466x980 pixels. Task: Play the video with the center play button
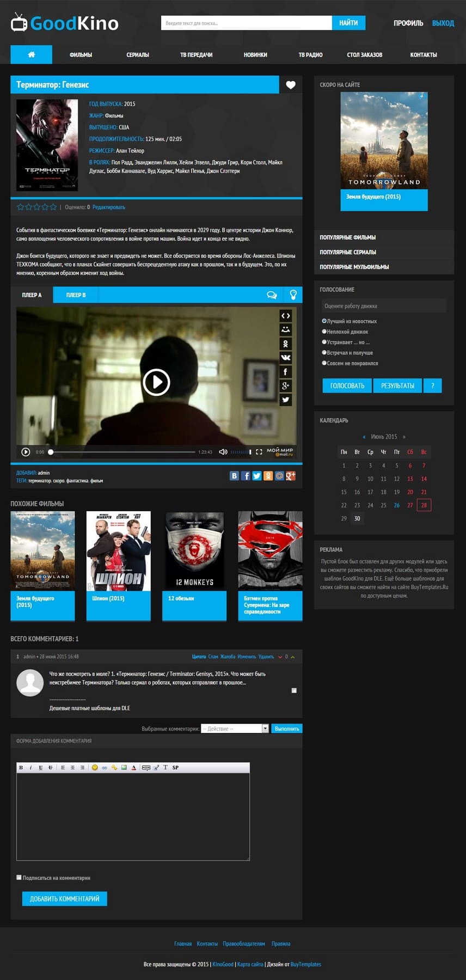pyautogui.click(x=156, y=382)
